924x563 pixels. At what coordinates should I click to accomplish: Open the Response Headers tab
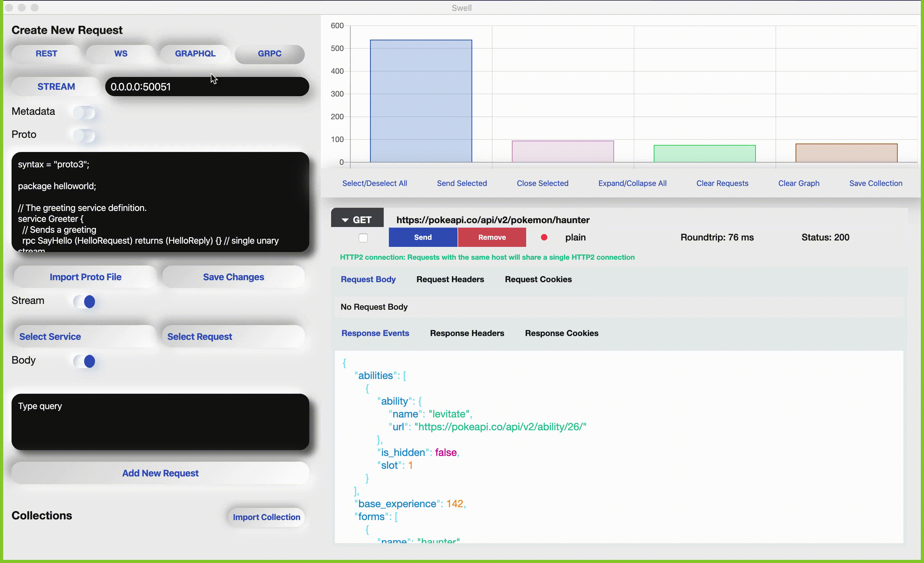coord(466,333)
